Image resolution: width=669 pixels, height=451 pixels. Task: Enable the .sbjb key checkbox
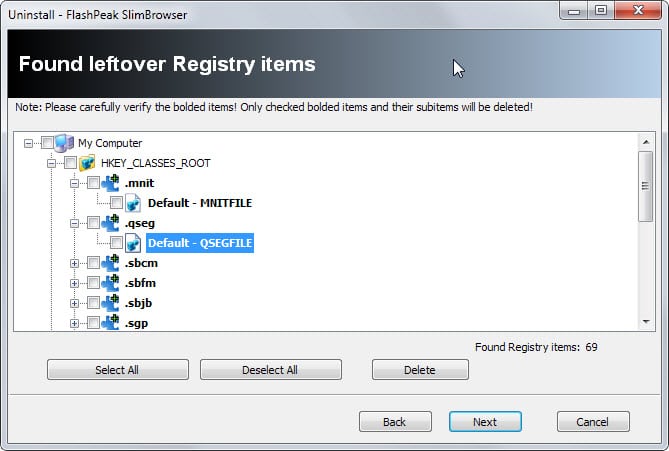(x=93, y=303)
